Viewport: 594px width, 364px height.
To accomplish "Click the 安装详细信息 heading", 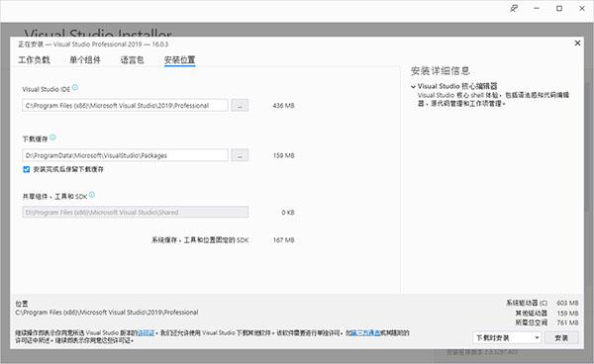I will (441, 71).
